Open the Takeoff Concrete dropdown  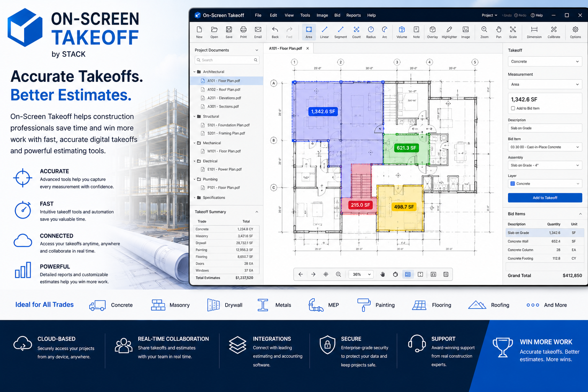[x=545, y=61]
